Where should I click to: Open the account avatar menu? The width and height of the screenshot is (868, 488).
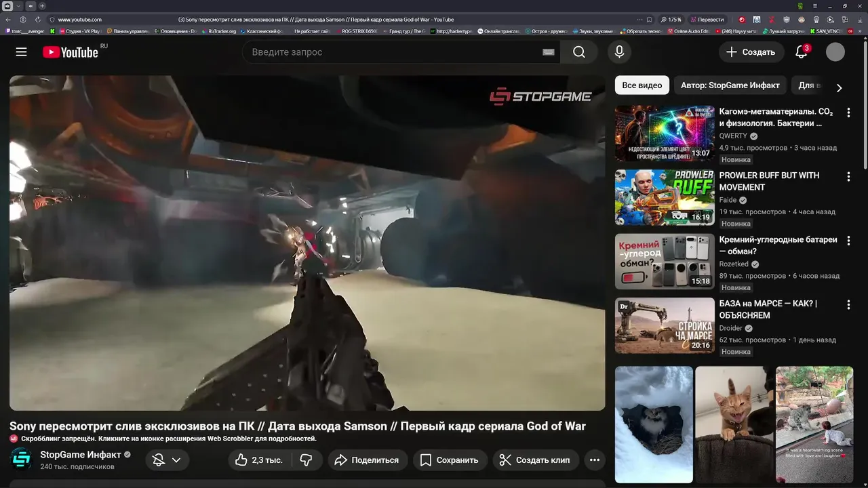coord(835,52)
